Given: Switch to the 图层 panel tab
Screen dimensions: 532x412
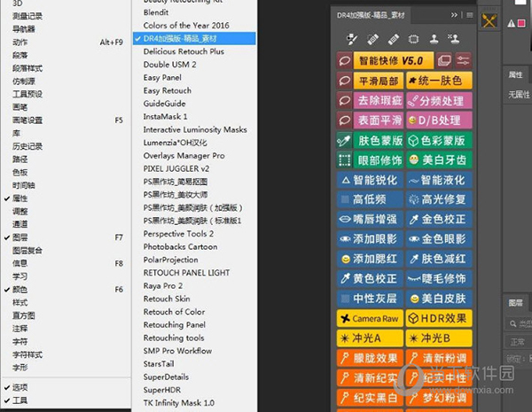Looking at the screenshot, I should (x=515, y=303).
